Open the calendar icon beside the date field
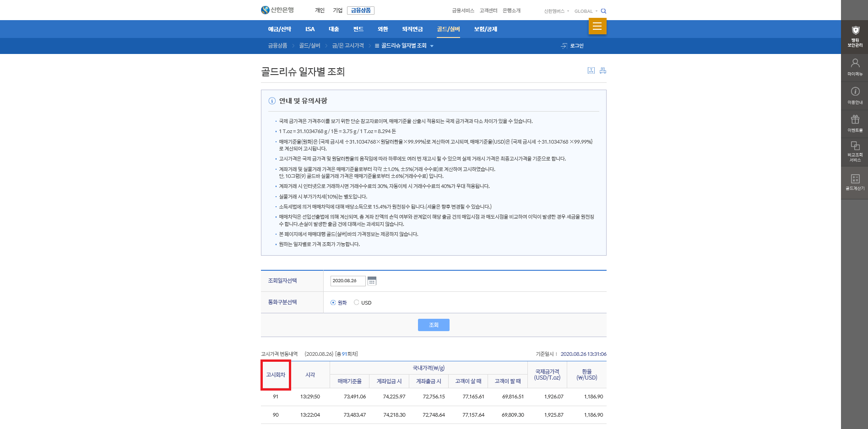The image size is (868, 429). click(x=372, y=281)
